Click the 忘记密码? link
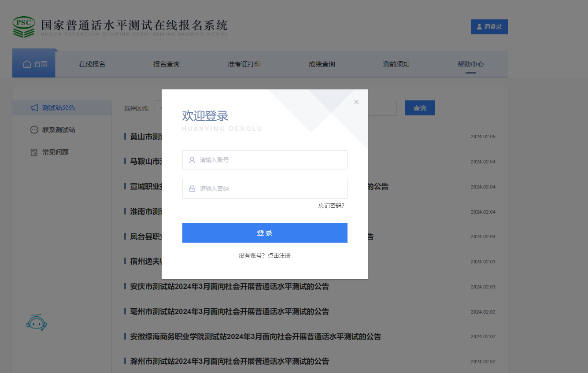The image size is (588, 373). coord(331,206)
